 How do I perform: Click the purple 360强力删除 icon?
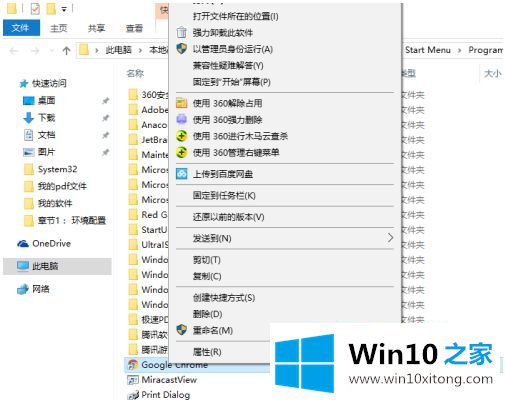pyautogui.click(x=182, y=119)
